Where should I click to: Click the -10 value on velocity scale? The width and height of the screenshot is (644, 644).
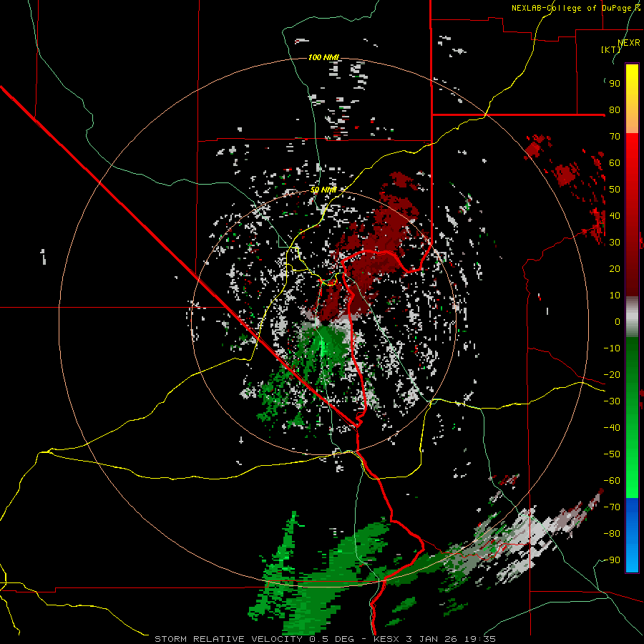(612, 348)
